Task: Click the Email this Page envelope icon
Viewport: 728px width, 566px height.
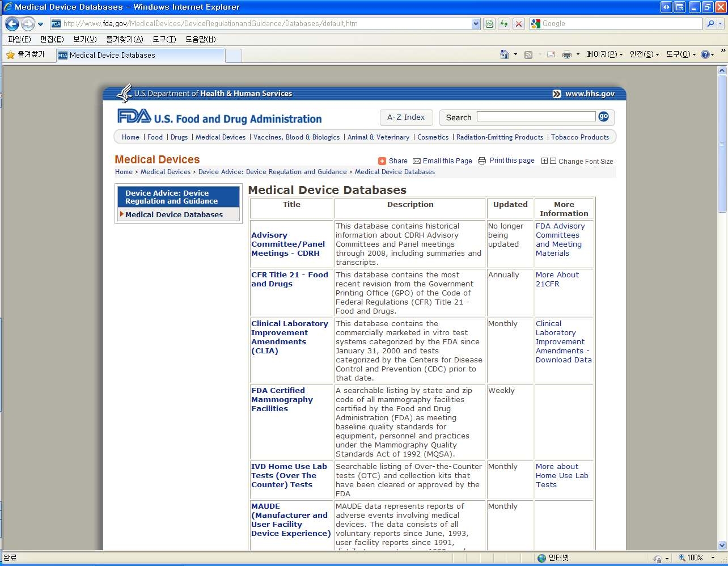Action: (417, 161)
